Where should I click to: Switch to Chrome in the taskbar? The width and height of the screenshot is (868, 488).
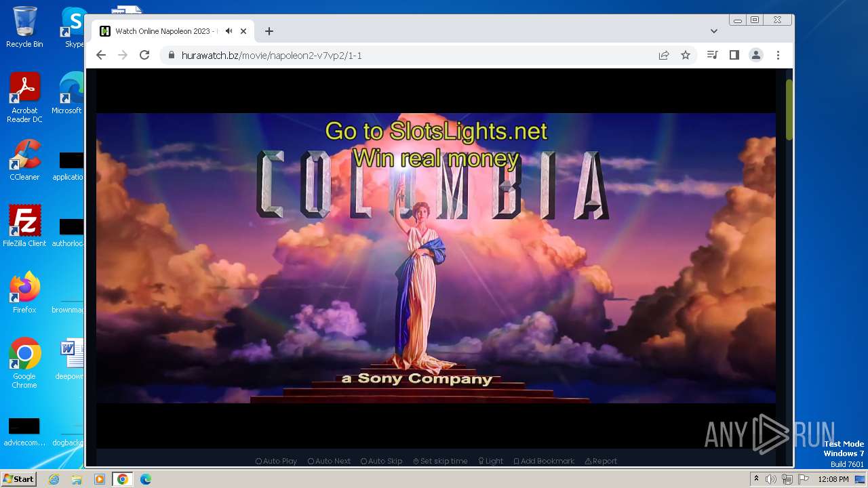pos(123,479)
